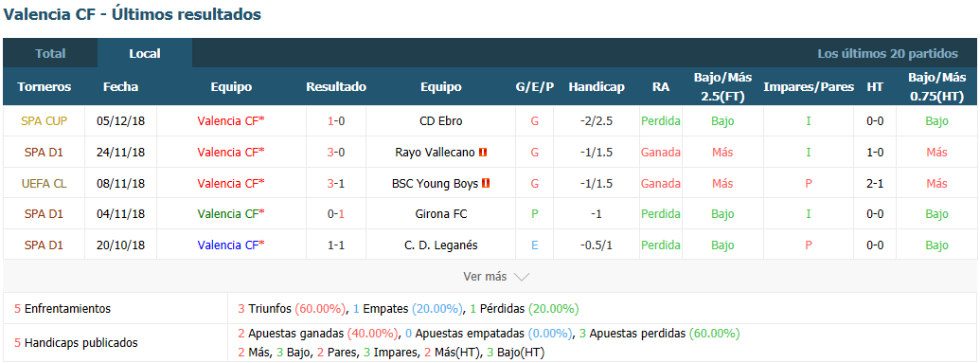Click the Impares/Pares column header
This screenshot has width=980, height=363.
809,87
